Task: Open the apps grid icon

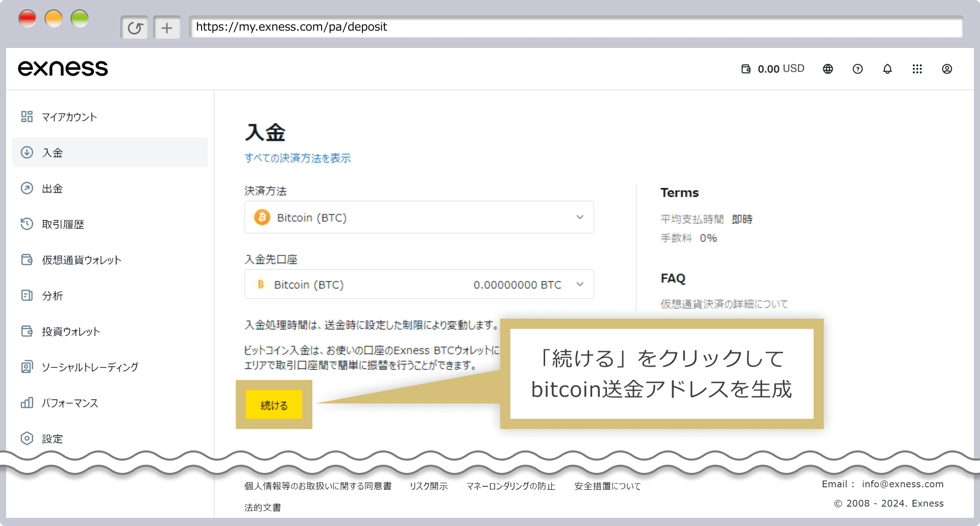Action: (917, 69)
